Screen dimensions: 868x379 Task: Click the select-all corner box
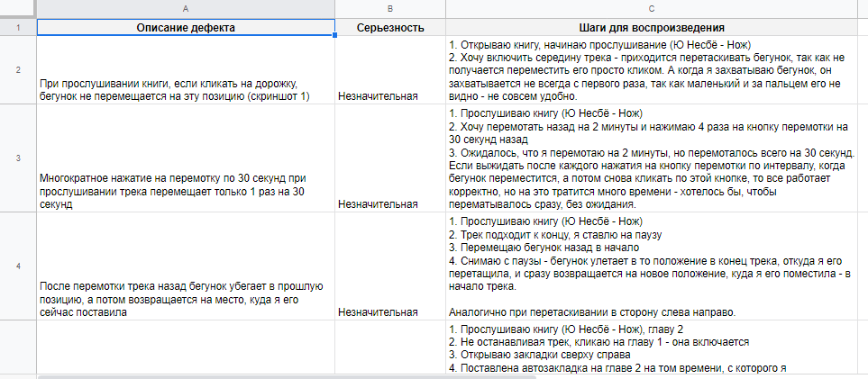click(16, 9)
